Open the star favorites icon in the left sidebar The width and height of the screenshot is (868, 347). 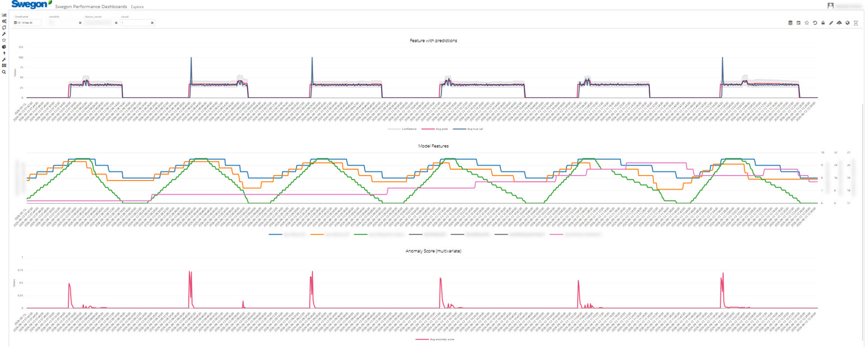coord(4,40)
